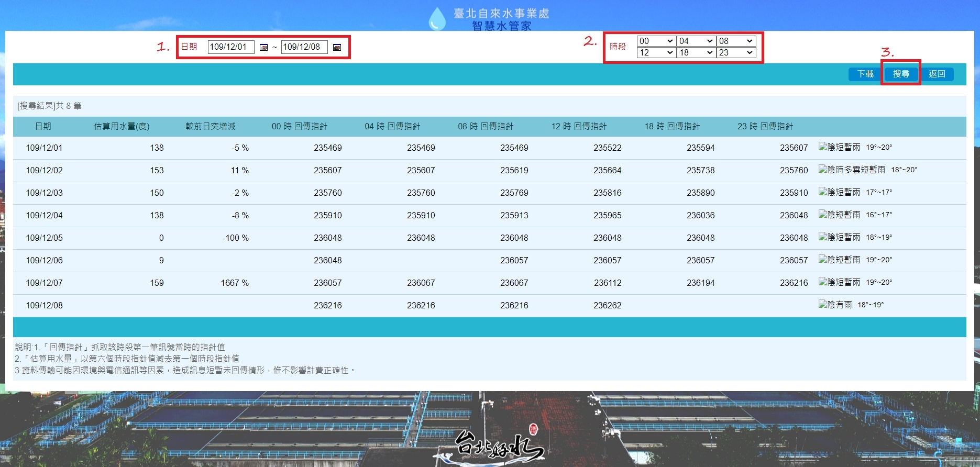Click the start date field 109/12/01

point(230,47)
